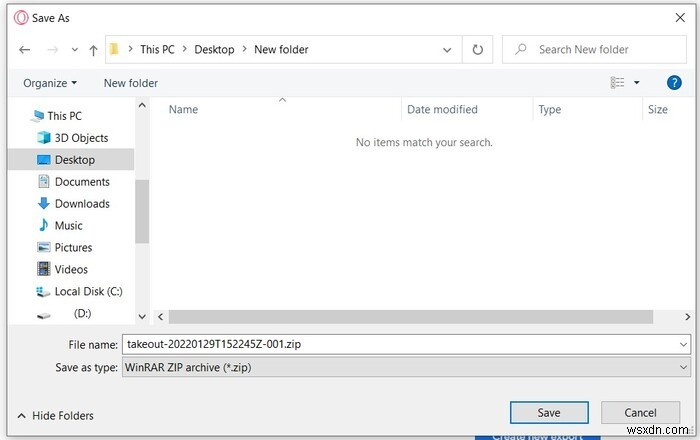Click the Pictures icon in sidebar
This screenshot has height=440, width=700.
coord(44,247)
